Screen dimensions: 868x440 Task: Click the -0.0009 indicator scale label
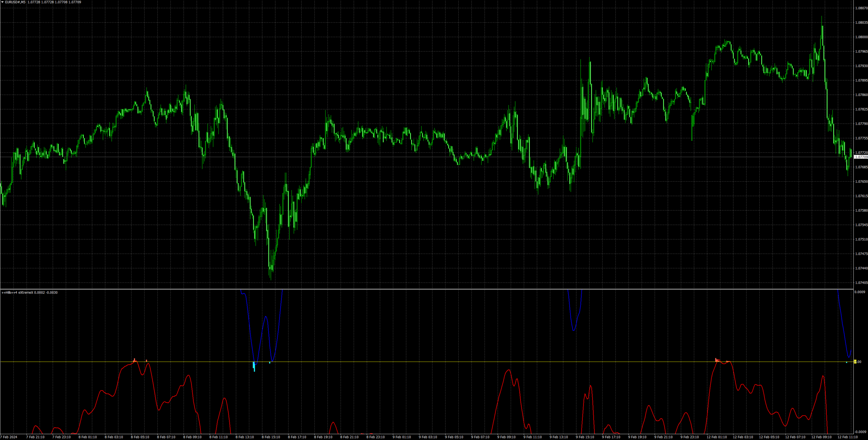click(860, 432)
